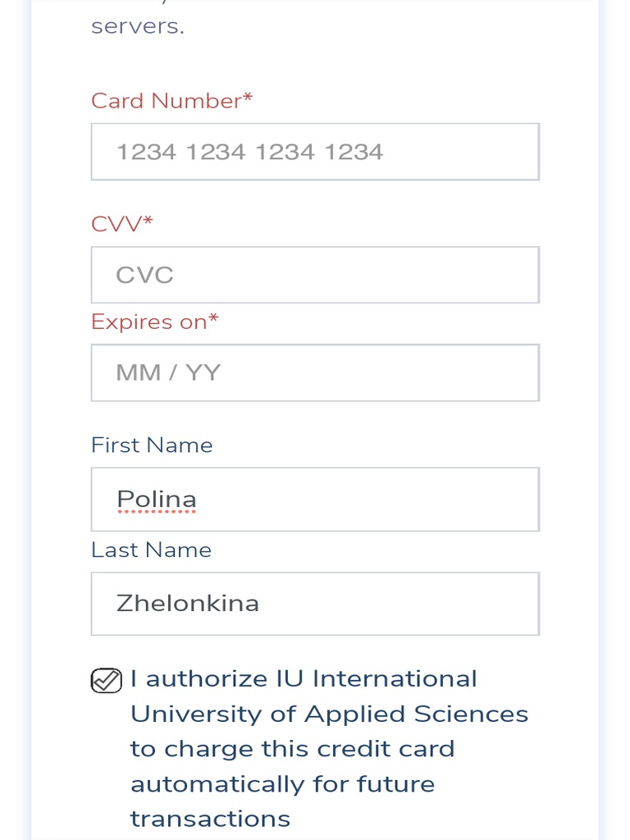Click "to charge this credit card" line
Image resolution: width=630 pixels, height=840 pixels.
click(x=292, y=749)
